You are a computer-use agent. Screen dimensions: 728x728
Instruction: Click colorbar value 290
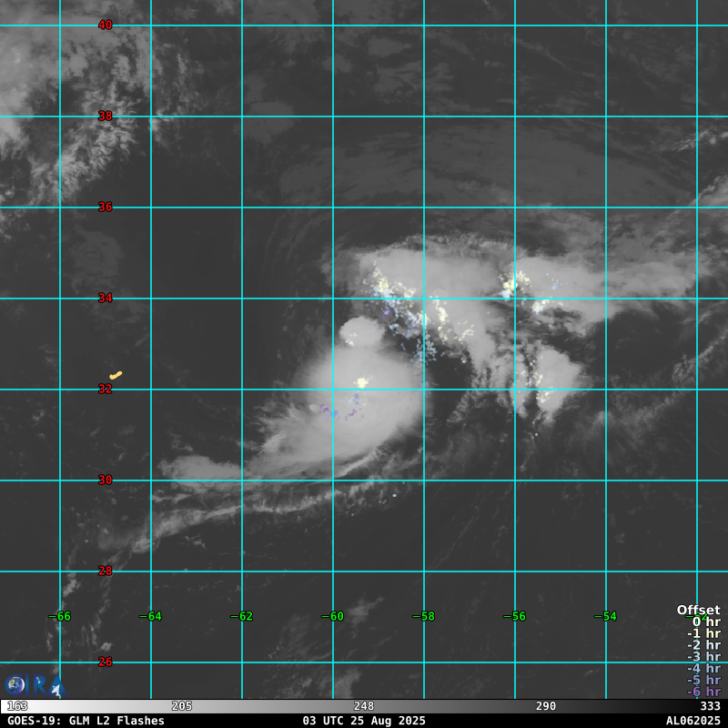click(545, 707)
